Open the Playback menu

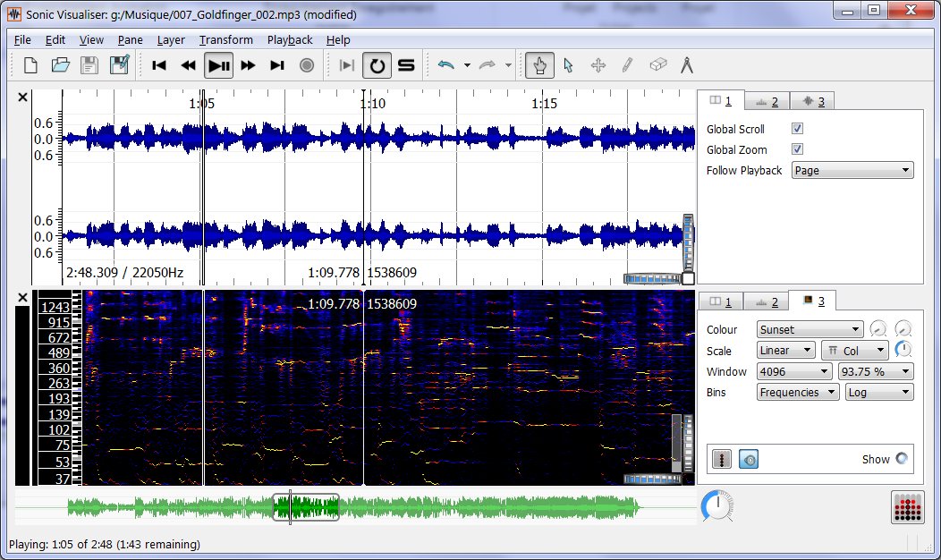290,39
